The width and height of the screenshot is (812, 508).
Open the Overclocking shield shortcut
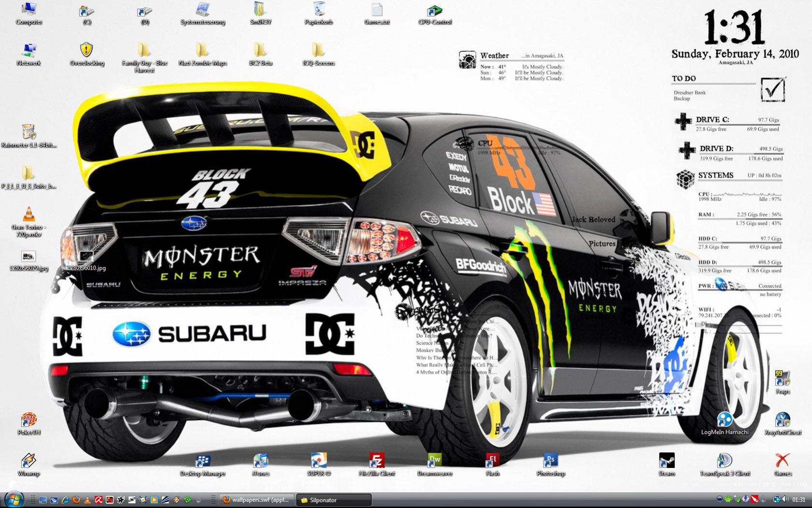pyautogui.click(x=87, y=55)
